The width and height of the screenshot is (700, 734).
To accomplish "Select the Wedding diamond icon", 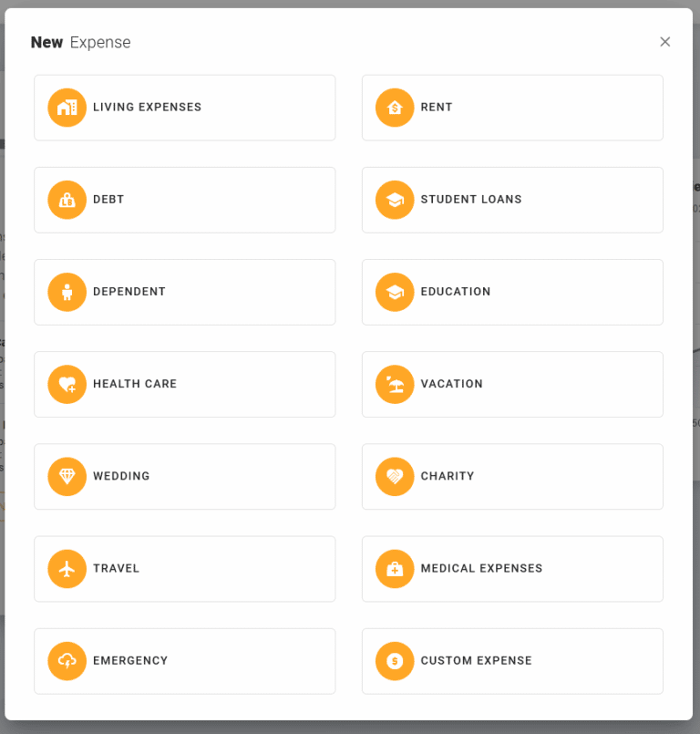I will (67, 476).
